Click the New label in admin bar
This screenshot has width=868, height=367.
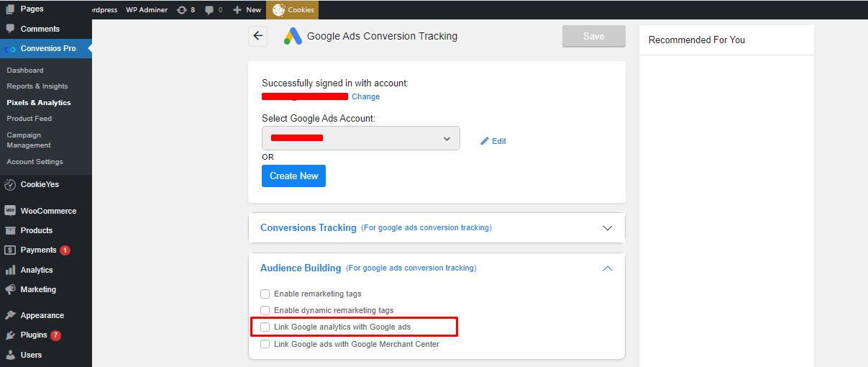pos(254,10)
